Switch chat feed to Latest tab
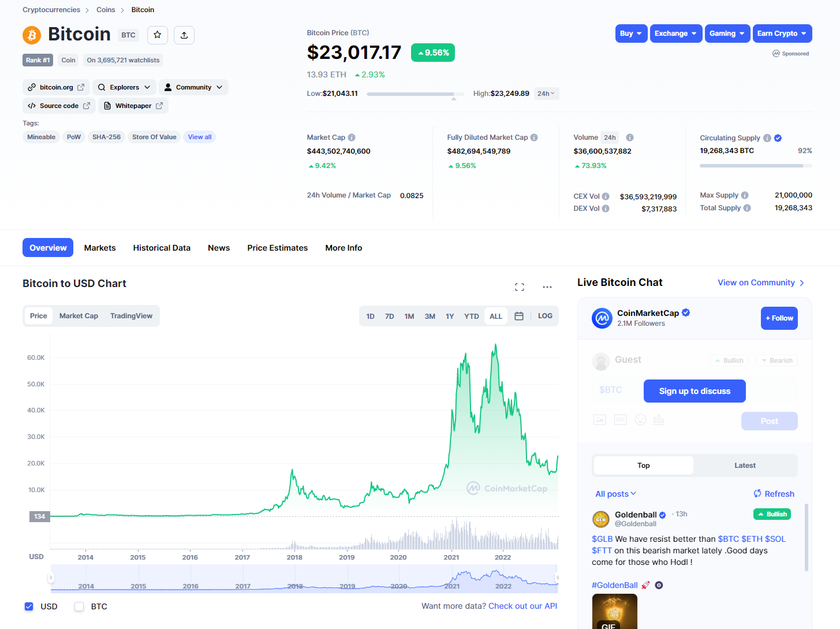This screenshot has height=629, width=840. (x=745, y=466)
